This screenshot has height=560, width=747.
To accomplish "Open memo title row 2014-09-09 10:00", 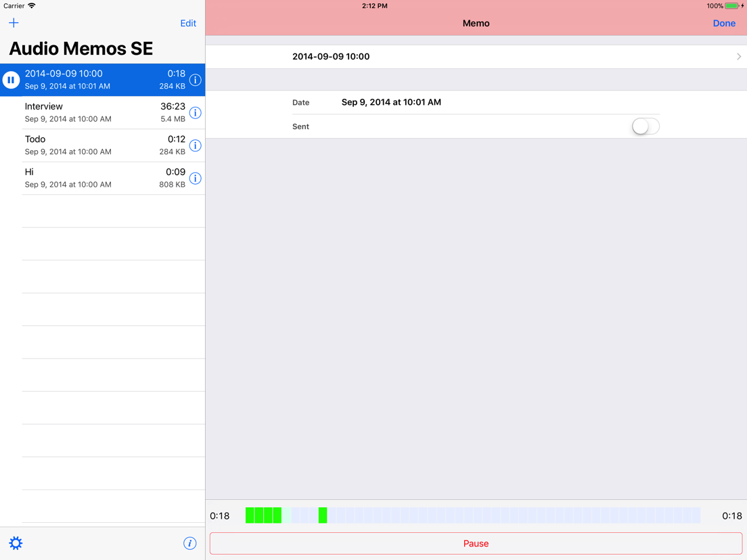I will click(x=476, y=57).
